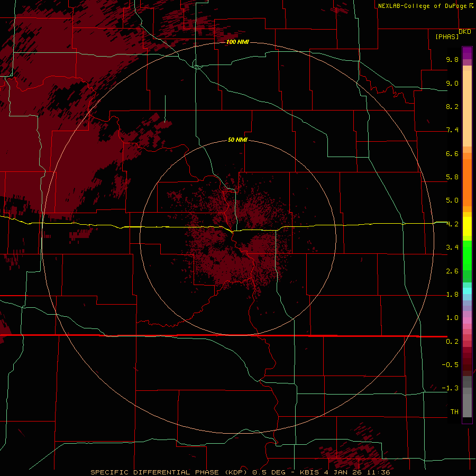Viewport: 476px width, 476px height.
Task: Click the "11:36" timestamp in the caption
Action: 378,472
